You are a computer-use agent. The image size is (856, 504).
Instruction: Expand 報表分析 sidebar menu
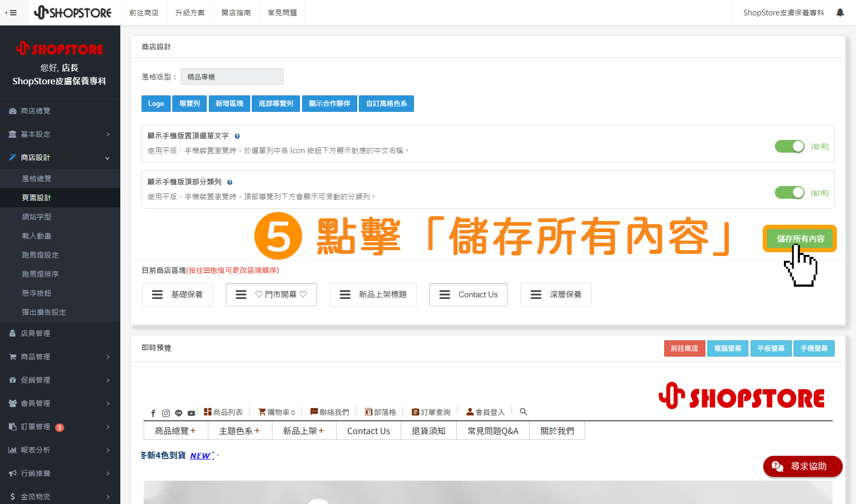60,450
